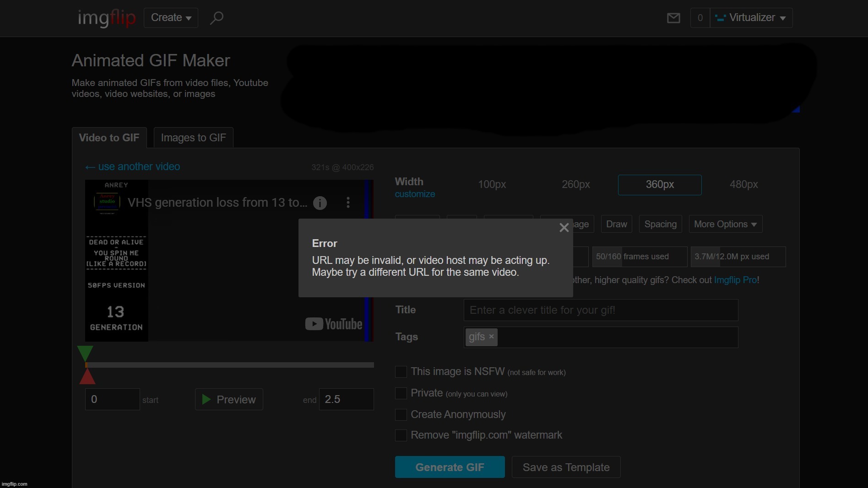
Task: Check the Private checkbox
Action: (401, 393)
